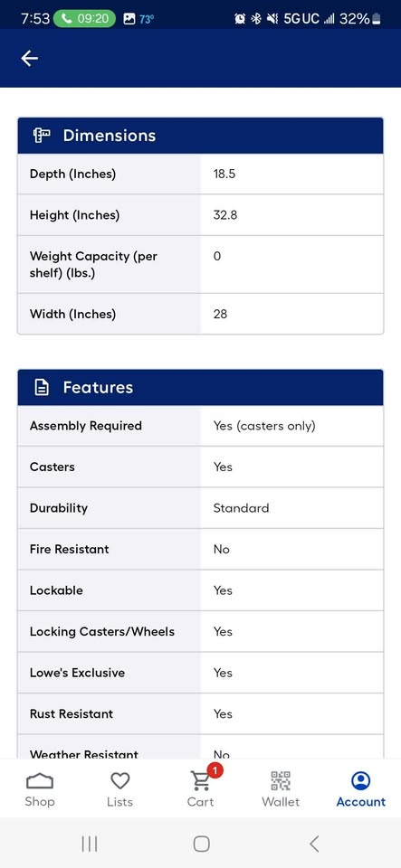Open the Lists heart icon
The height and width of the screenshot is (868, 401).
(120, 790)
